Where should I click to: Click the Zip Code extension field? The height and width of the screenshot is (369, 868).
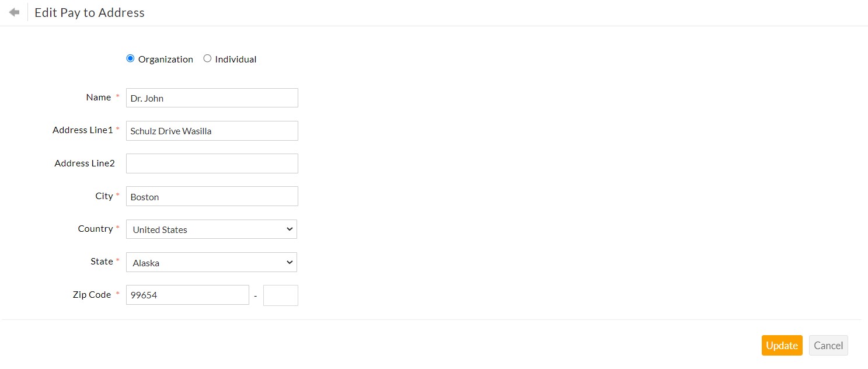pos(281,295)
